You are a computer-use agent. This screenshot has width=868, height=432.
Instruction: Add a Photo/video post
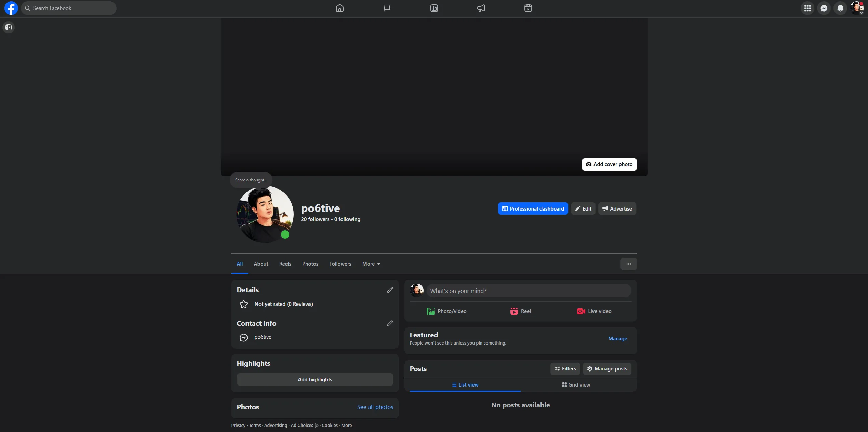point(446,311)
